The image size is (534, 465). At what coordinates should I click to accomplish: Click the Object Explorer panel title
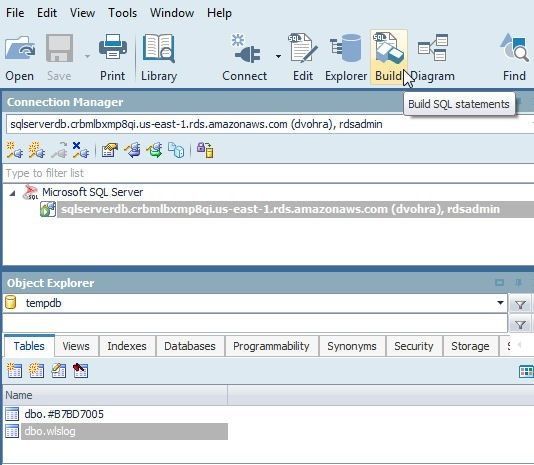point(50,283)
